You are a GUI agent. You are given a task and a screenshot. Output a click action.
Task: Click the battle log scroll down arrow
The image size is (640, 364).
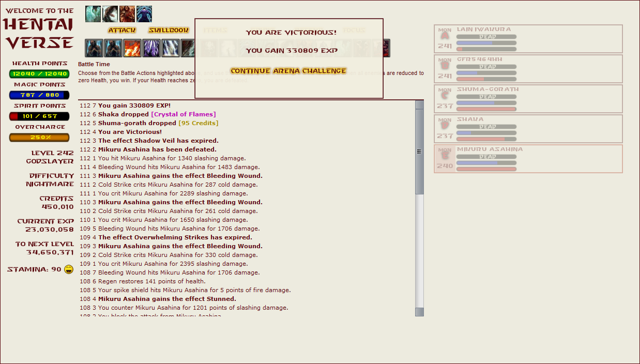[x=419, y=312]
